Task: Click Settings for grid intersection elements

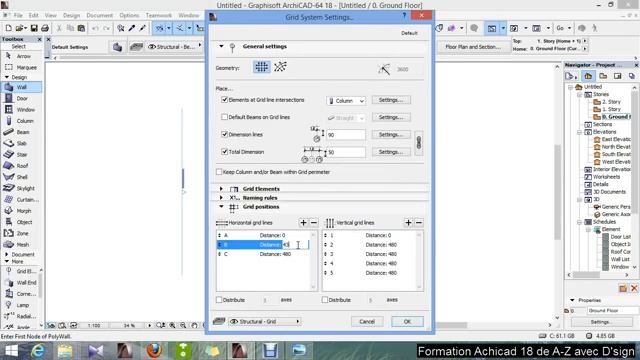Action: pos(391,100)
